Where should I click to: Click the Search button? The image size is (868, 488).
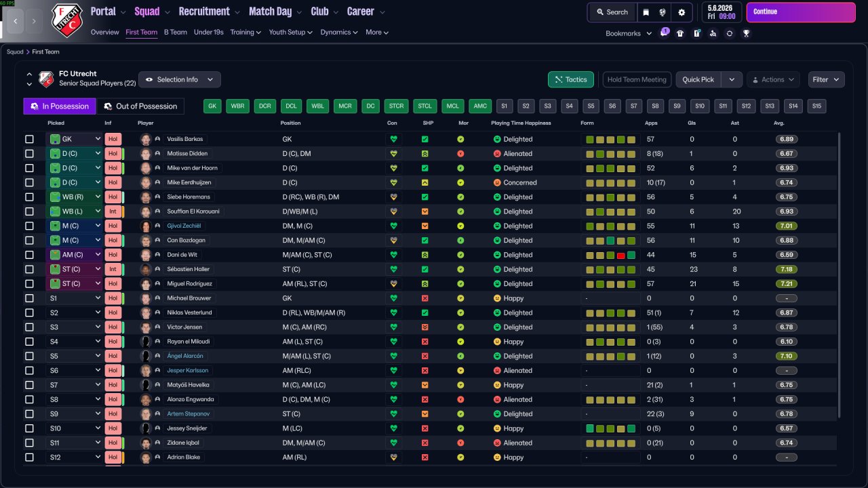click(612, 12)
